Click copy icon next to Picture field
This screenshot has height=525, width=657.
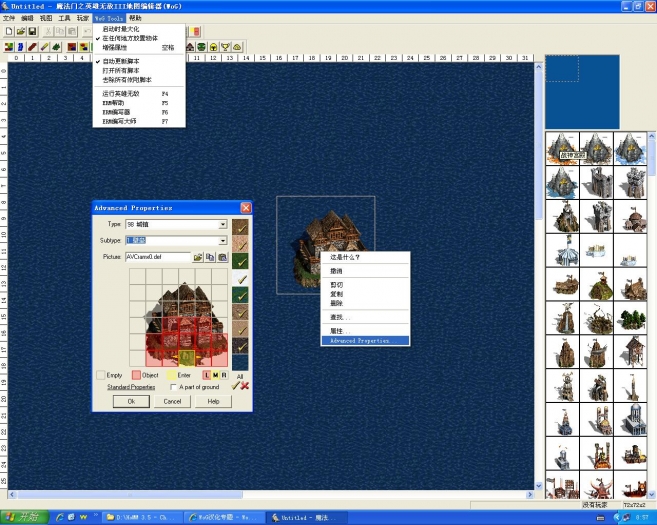pos(210,257)
